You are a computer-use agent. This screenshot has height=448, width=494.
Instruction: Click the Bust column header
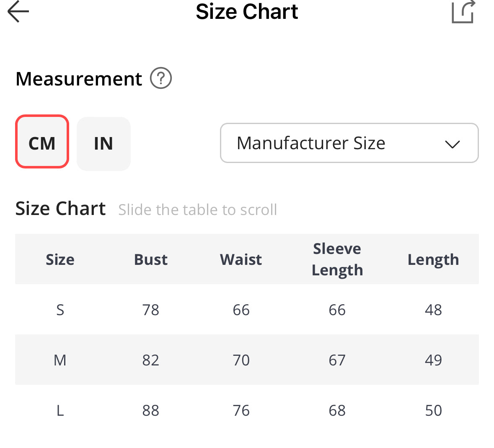pyautogui.click(x=150, y=259)
